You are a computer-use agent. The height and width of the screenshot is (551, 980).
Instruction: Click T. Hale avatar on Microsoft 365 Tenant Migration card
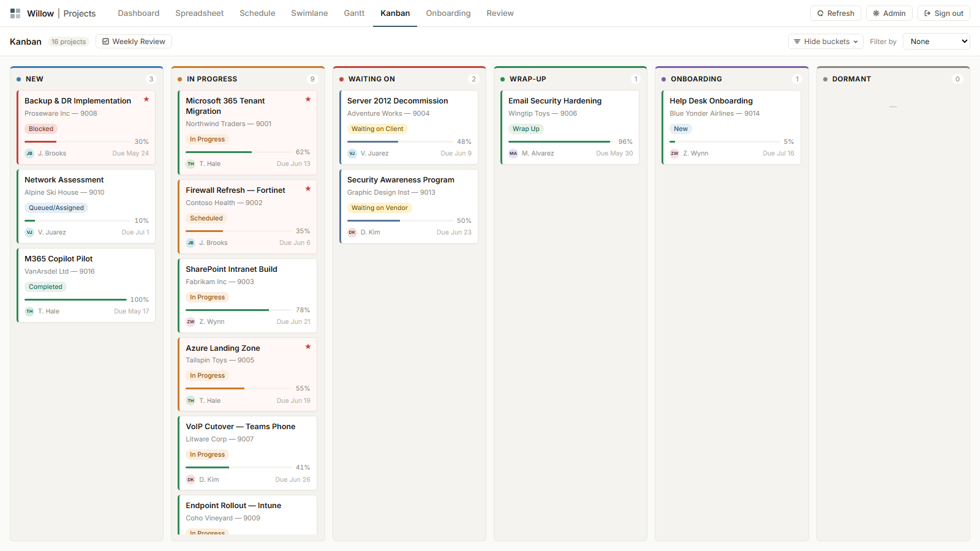tap(190, 164)
